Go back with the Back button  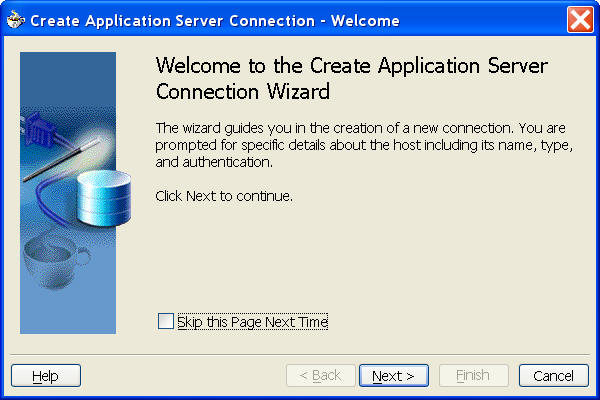321,376
